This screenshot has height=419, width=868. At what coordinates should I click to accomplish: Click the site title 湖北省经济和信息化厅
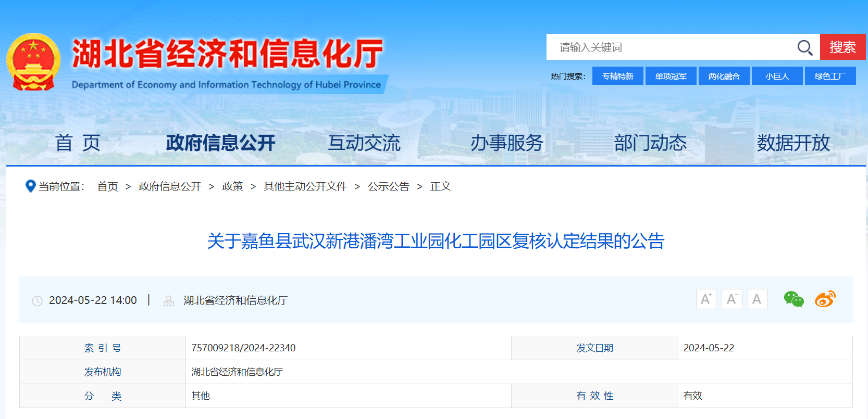click(227, 54)
